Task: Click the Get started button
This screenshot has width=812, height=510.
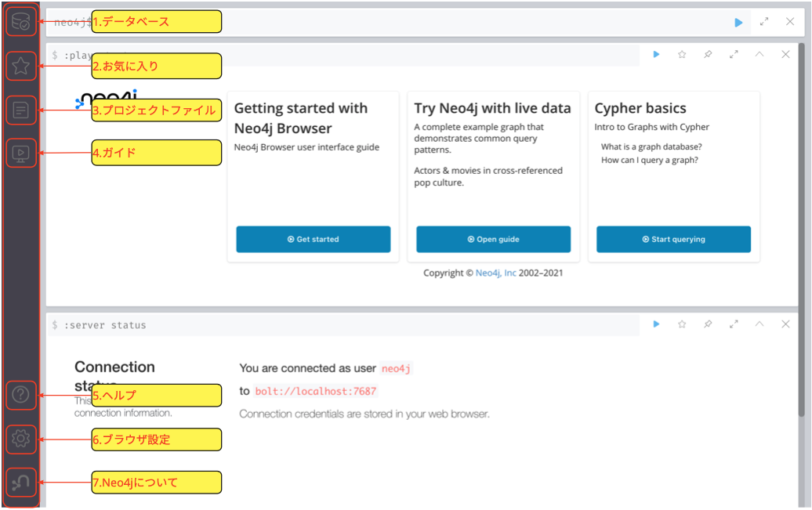Action: (x=313, y=240)
